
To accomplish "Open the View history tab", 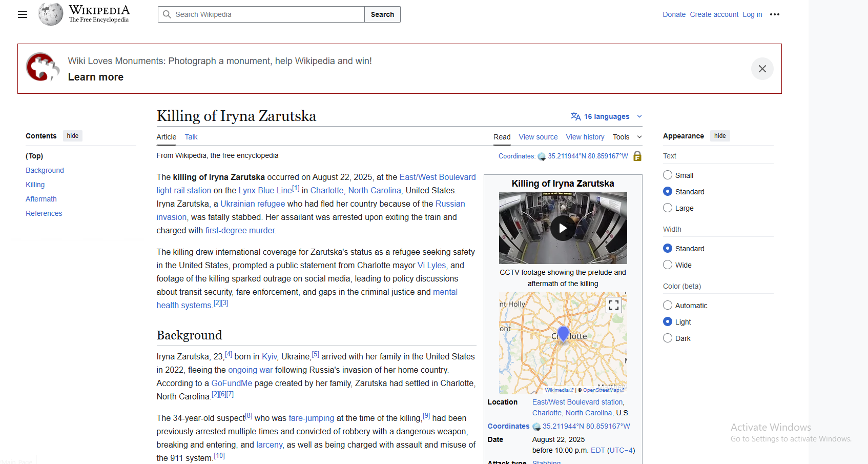I will [585, 137].
